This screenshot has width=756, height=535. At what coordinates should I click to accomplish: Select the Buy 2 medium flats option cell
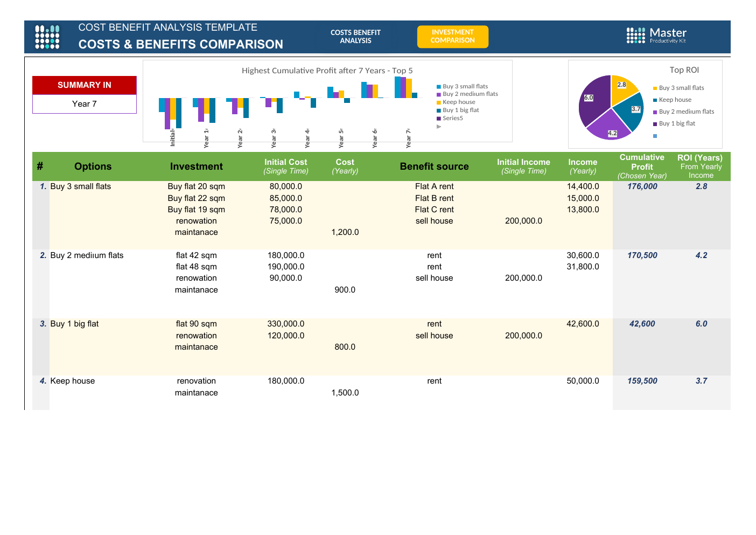pos(87,255)
